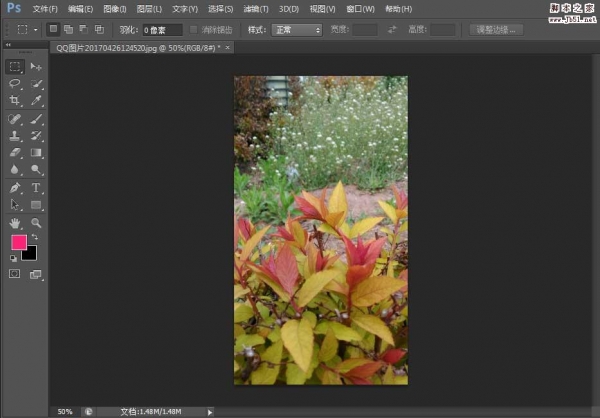Swap width and height values
Screen dimensions: 600x418
[x=392, y=29]
